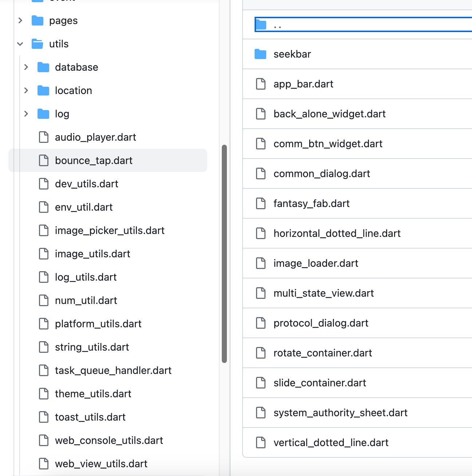
Task: Click file icon beside back_alone_widget.dart
Action: (261, 114)
